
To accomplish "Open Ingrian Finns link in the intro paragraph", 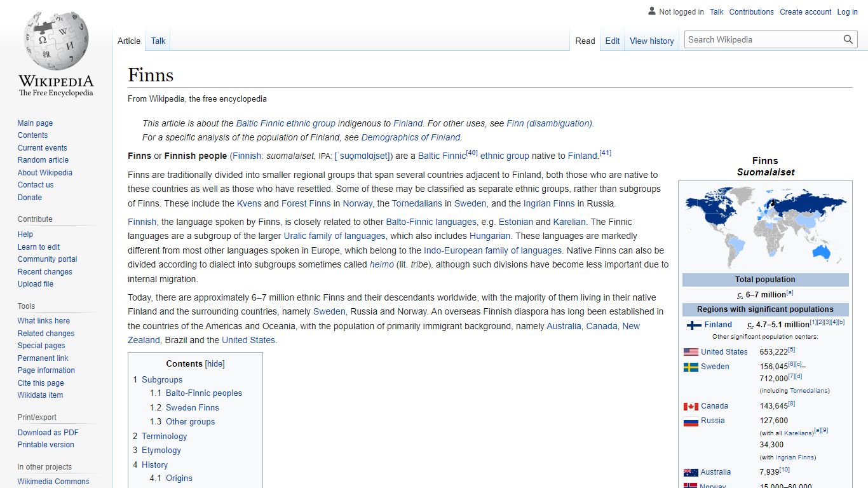I will pos(549,203).
